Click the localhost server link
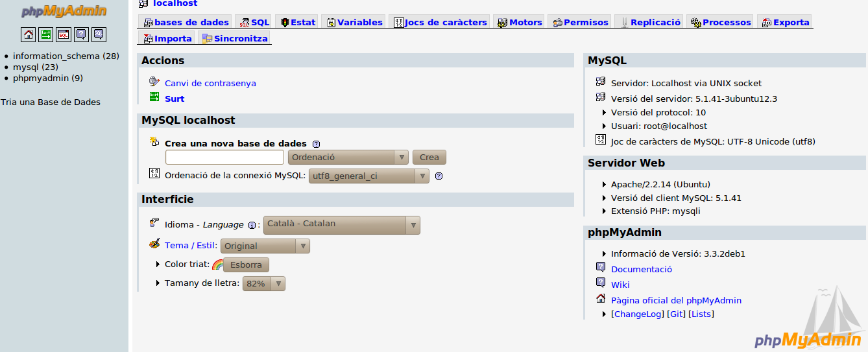Image resolution: width=868 pixels, height=352 pixels. 175,4
